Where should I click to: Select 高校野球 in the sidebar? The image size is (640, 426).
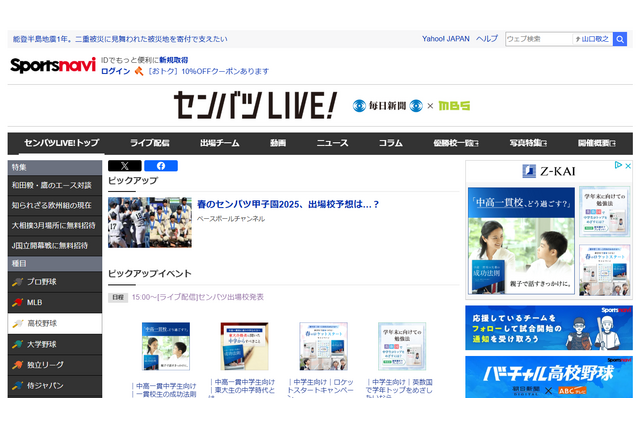click(55, 324)
